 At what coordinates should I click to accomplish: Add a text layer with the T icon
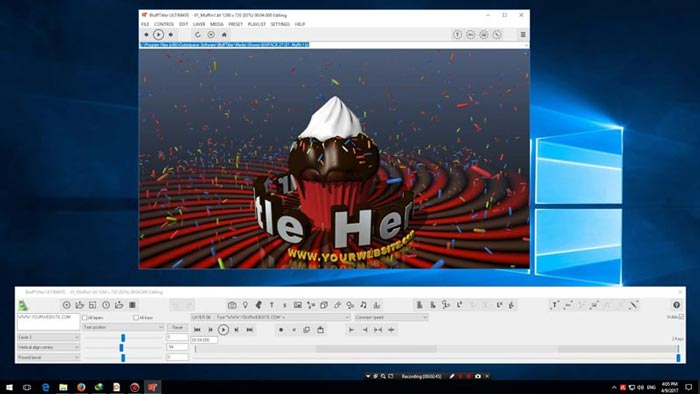271,305
